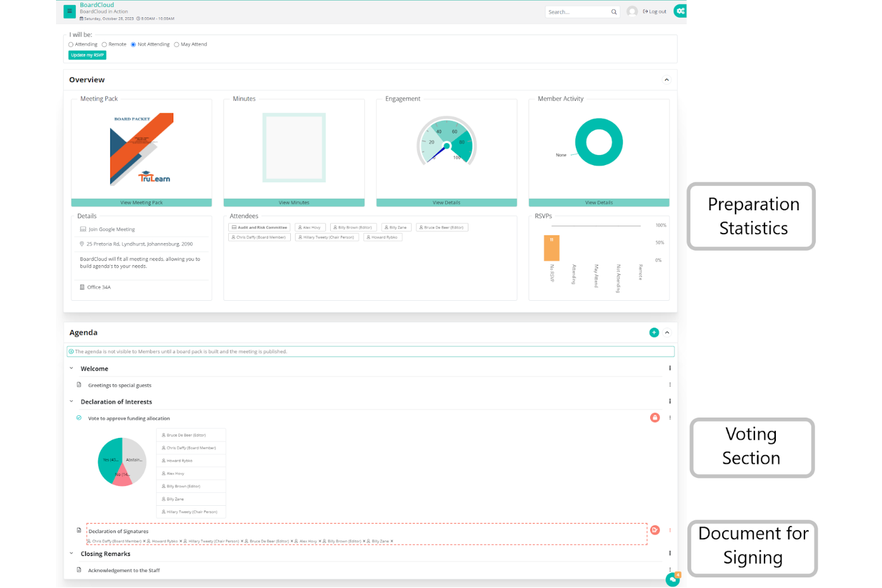
Task: Open the Join Google Meeting link
Action: pyautogui.click(x=111, y=229)
